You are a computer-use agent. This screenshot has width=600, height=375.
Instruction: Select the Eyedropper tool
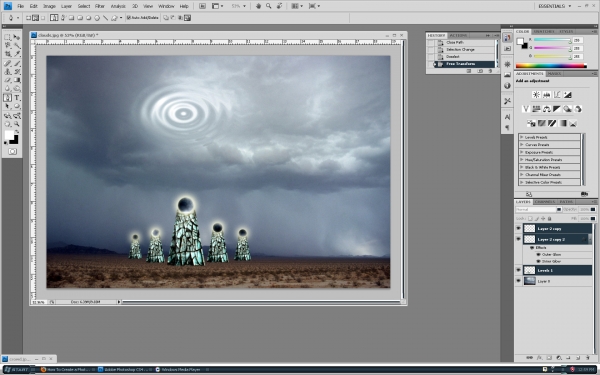[x=16, y=54]
